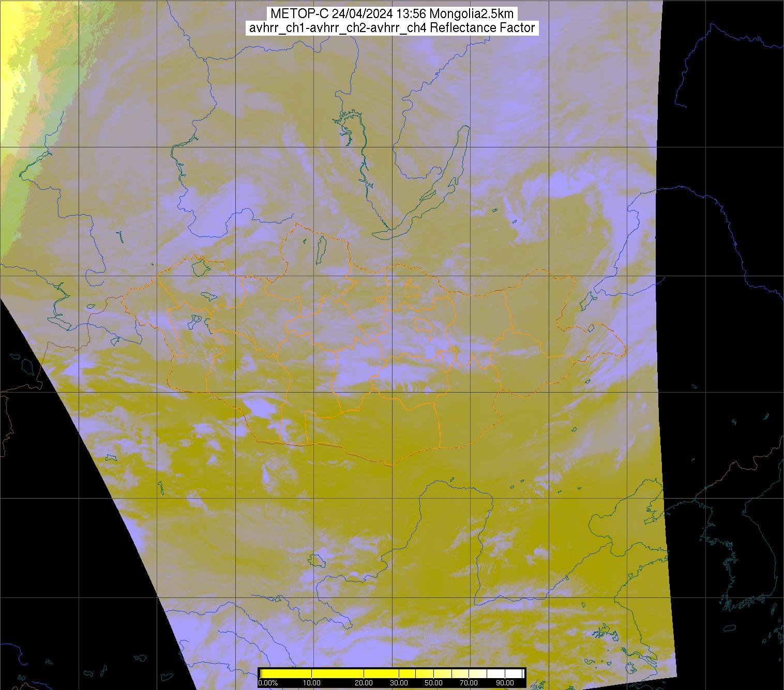784x690 pixels.
Task: Click the 20.00 label on the color scale
Action: [x=364, y=683]
